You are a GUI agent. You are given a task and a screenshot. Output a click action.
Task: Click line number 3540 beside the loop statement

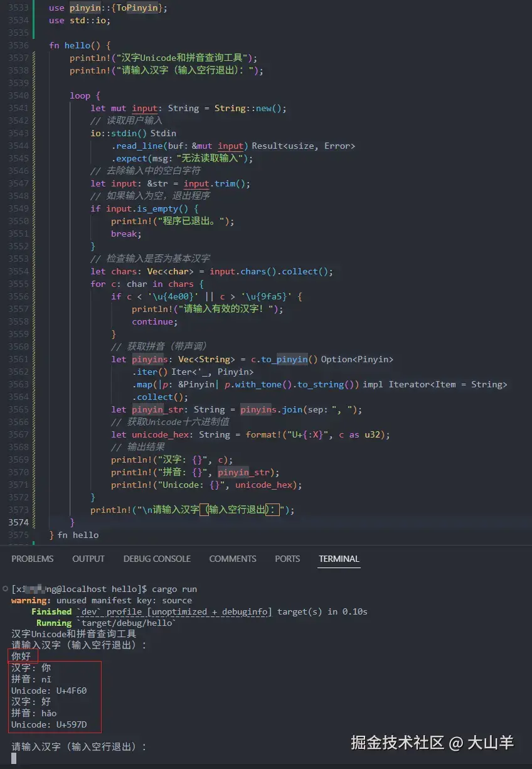pos(19,95)
